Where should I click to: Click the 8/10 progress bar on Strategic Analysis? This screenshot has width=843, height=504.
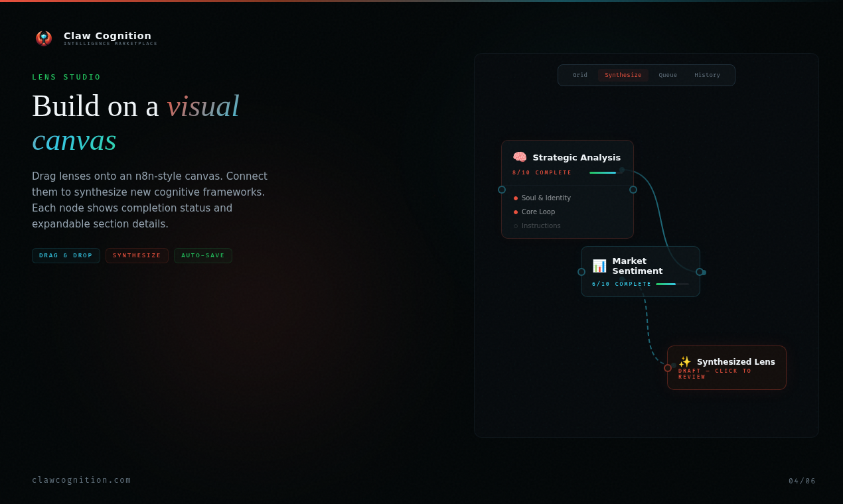(603, 172)
